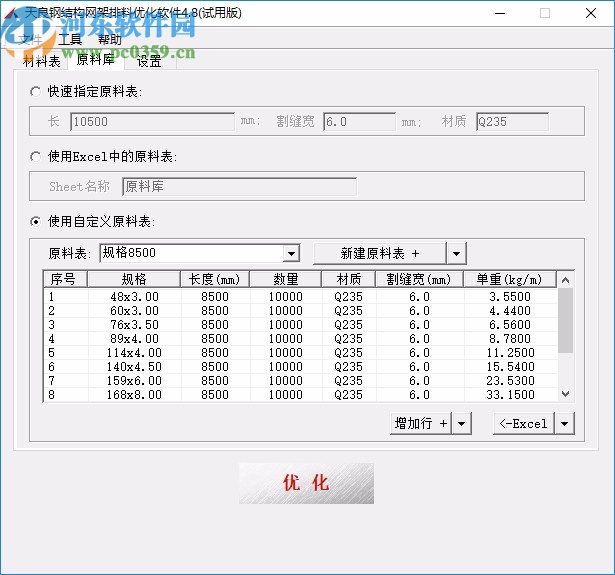Switch to the 设置 tab

click(x=150, y=61)
